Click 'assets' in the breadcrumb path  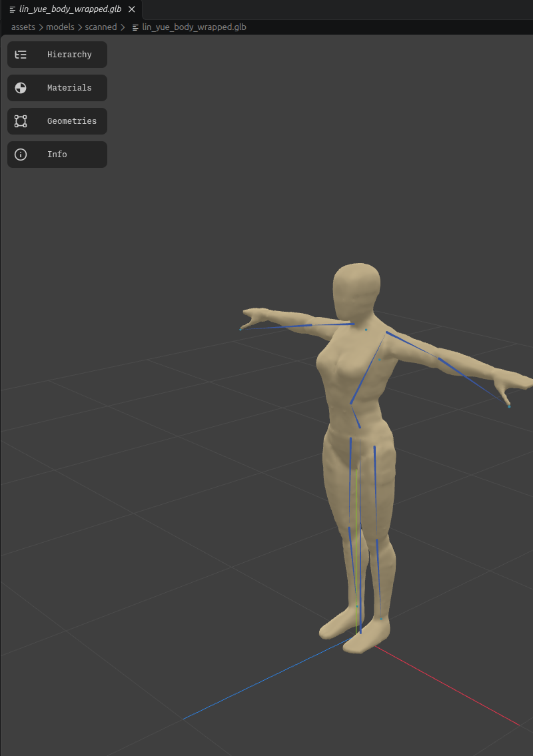click(23, 27)
